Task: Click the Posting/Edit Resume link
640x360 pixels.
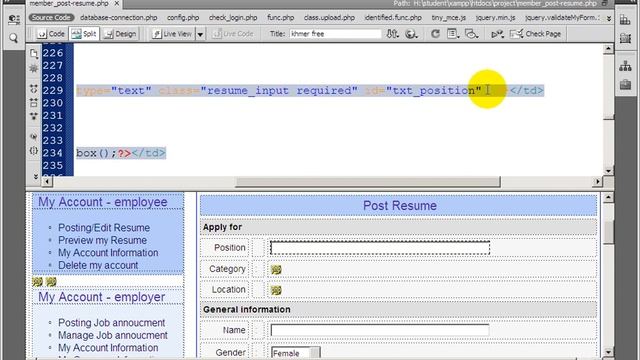Action: [104, 228]
